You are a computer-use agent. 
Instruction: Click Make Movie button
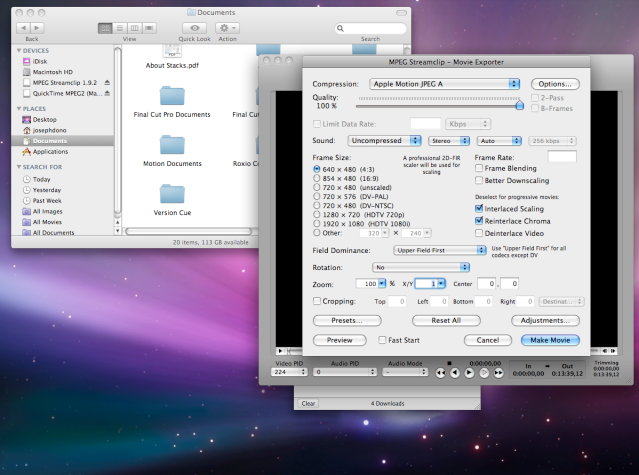click(x=550, y=340)
